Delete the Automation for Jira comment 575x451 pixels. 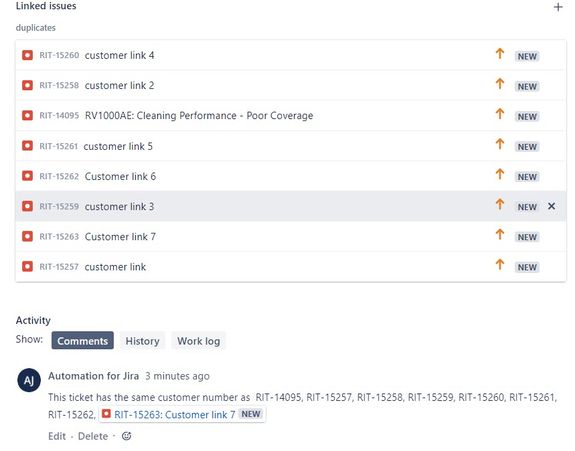tap(93, 436)
